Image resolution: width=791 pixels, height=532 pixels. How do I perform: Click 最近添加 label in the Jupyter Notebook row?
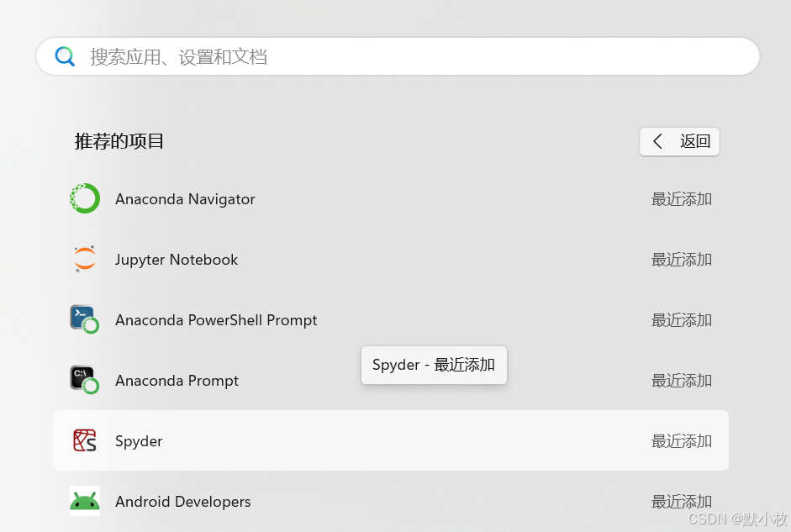pos(682,260)
